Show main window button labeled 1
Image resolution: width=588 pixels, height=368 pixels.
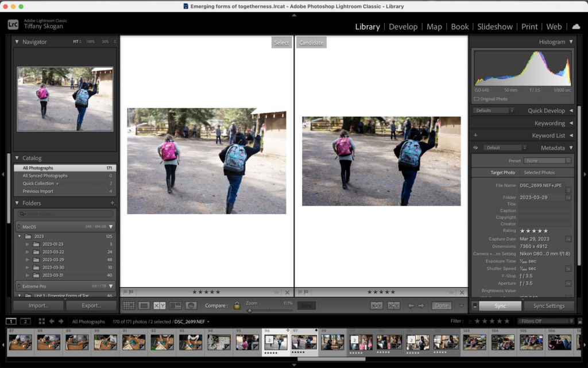click(x=11, y=321)
